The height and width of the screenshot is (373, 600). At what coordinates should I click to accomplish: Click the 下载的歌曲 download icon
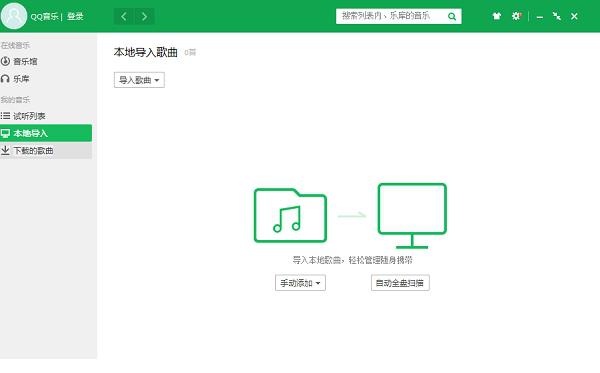coord(5,150)
